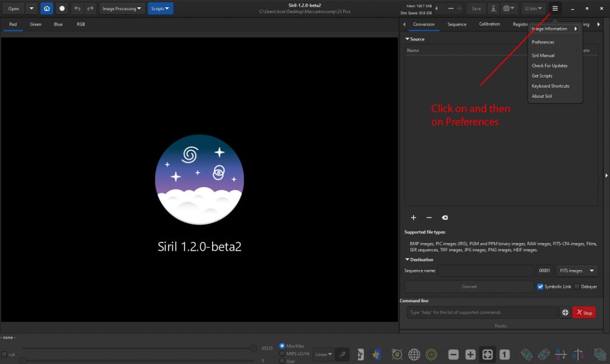Open the dropdown arrow next to Open

(x=32, y=8)
